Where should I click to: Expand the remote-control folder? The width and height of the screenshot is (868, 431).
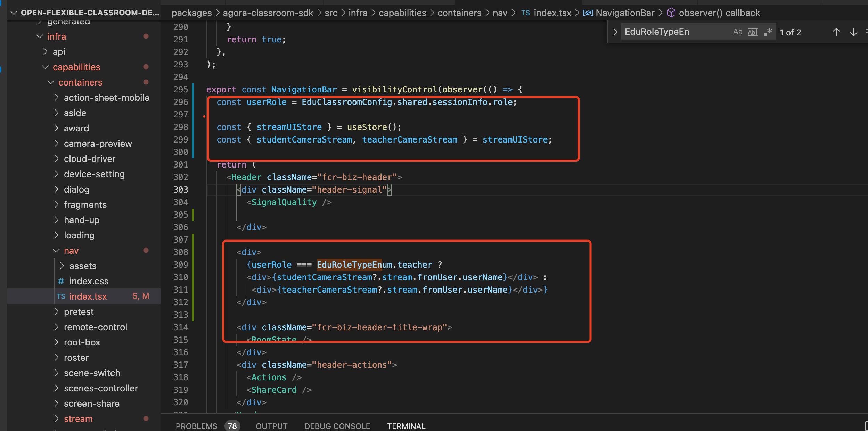pyautogui.click(x=56, y=327)
